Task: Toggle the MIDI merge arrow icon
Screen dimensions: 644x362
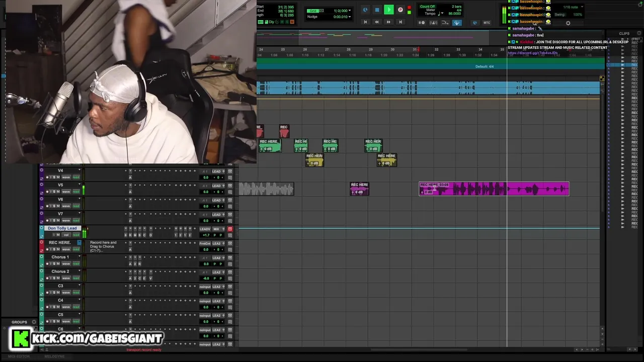Action: point(445,23)
